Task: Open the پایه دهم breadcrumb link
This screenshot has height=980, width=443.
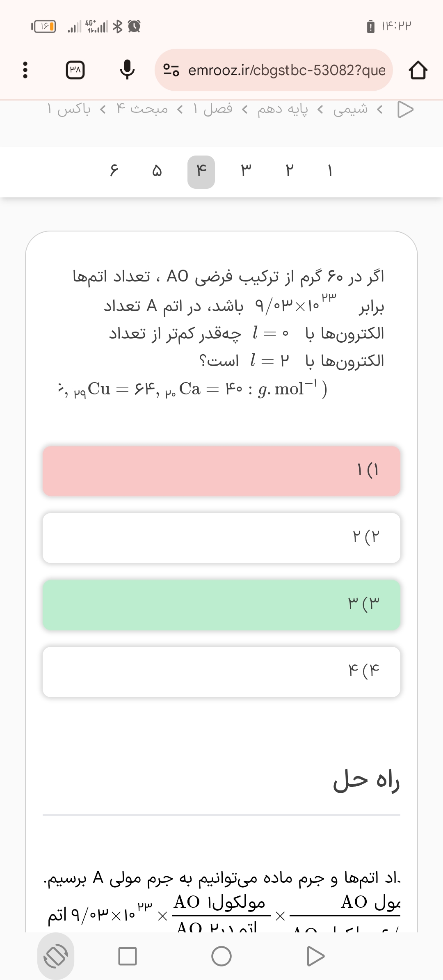Action: (x=283, y=109)
